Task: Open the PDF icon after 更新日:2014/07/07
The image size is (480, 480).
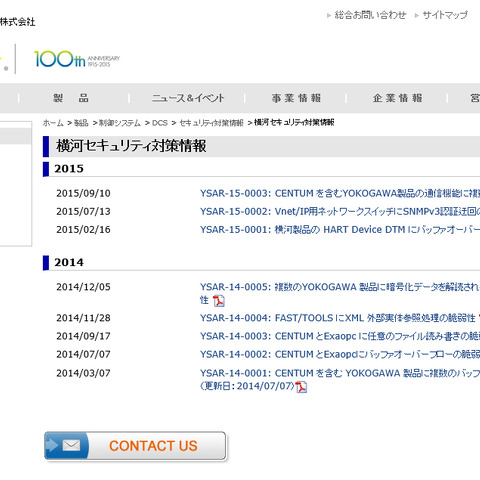Action: (301, 387)
